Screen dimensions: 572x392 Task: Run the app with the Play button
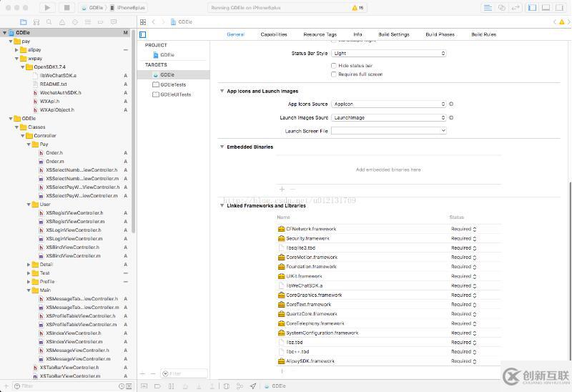[x=47, y=7]
